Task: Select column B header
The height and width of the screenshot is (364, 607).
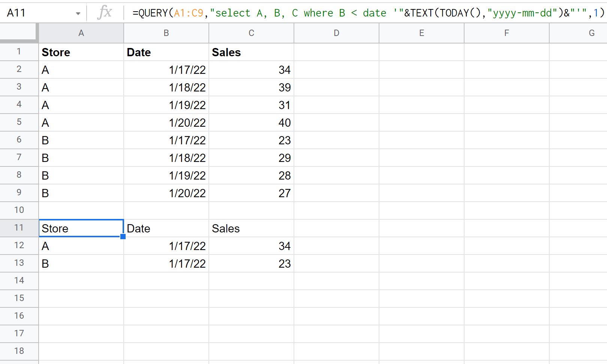Action: [x=166, y=33]
